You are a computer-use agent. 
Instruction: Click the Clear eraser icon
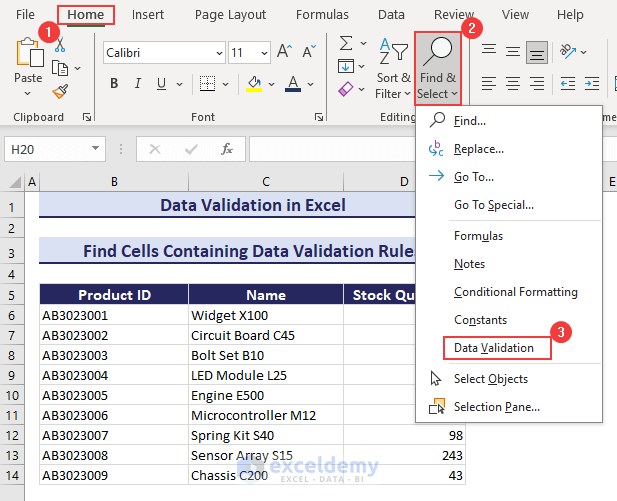pyautogui.click(x=345, y=90)
